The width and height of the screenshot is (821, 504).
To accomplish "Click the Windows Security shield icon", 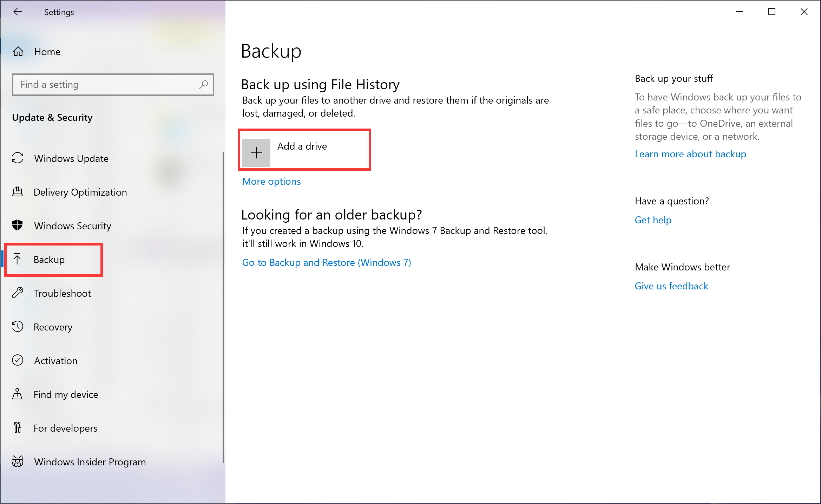I will 18,225.
